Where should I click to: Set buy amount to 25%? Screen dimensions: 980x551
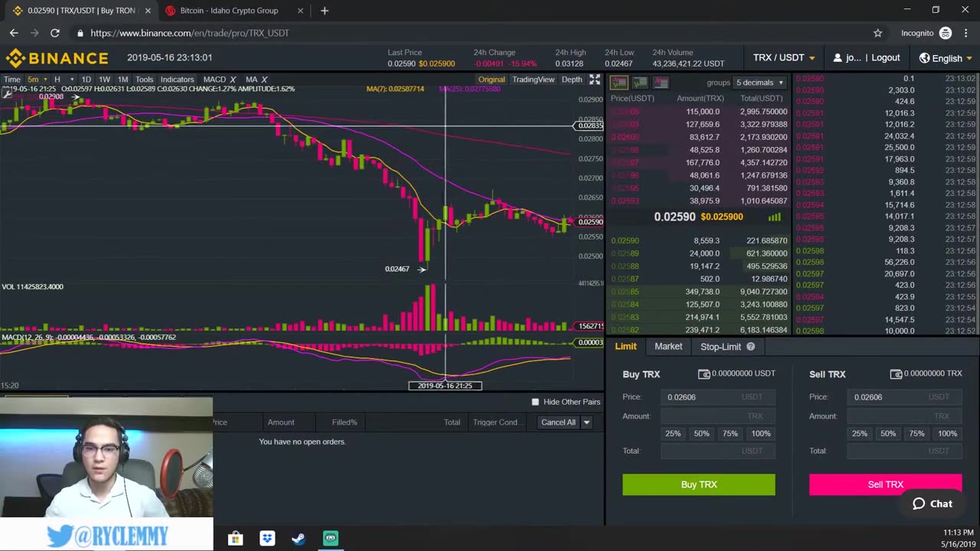click(x=673, y=434)
